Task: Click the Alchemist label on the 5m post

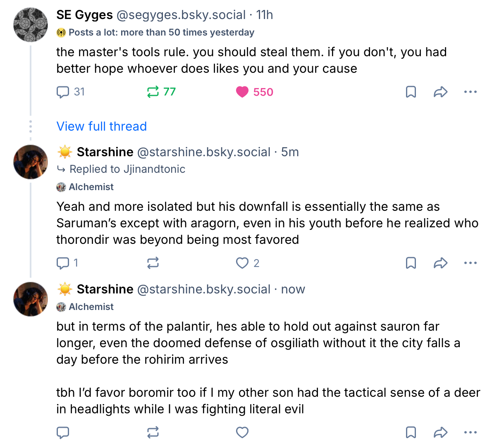Action: click(91, 187)
